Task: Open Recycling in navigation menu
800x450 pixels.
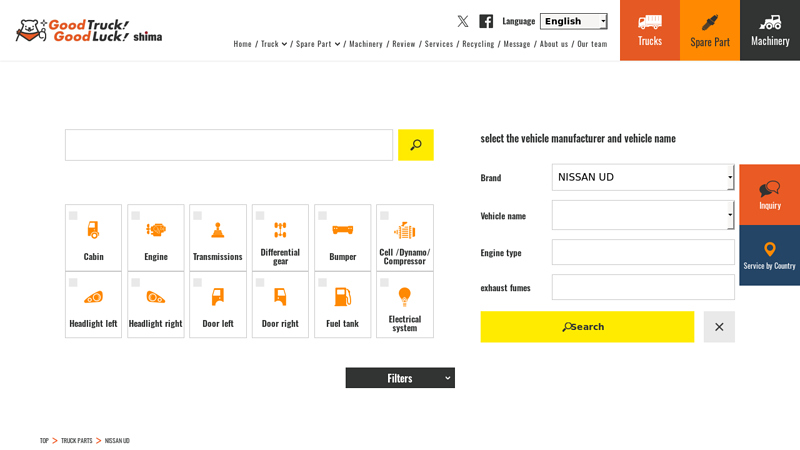Action: point(478,44)
